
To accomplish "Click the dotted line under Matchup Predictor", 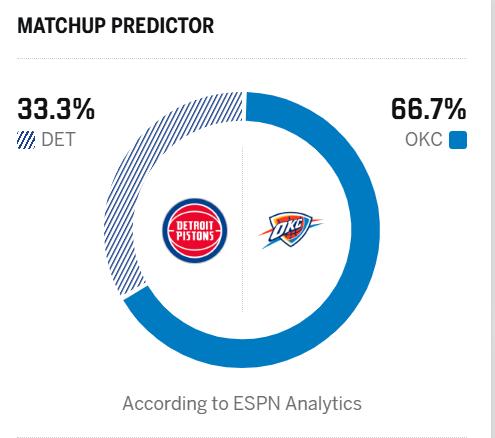I will [x=242, y=58].
